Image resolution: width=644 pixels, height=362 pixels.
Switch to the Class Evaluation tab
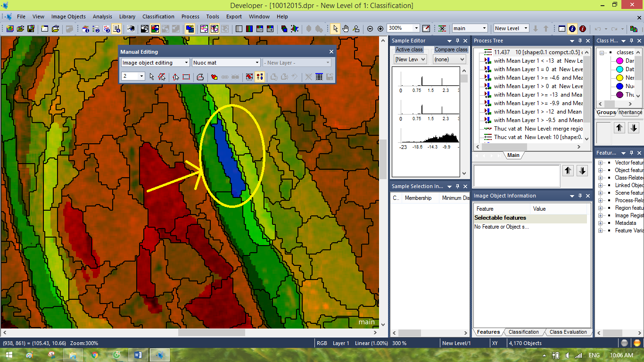point(568,332)
